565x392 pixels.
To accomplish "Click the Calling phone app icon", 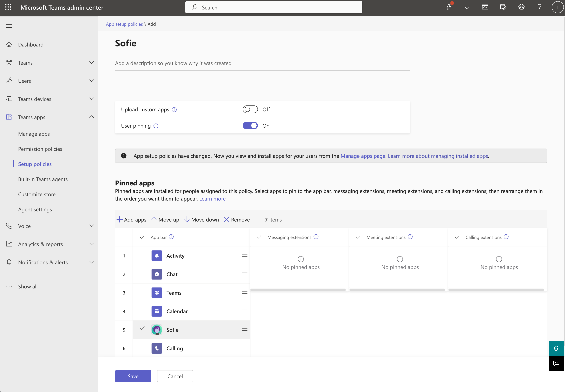I will click(x=157, y=348).
